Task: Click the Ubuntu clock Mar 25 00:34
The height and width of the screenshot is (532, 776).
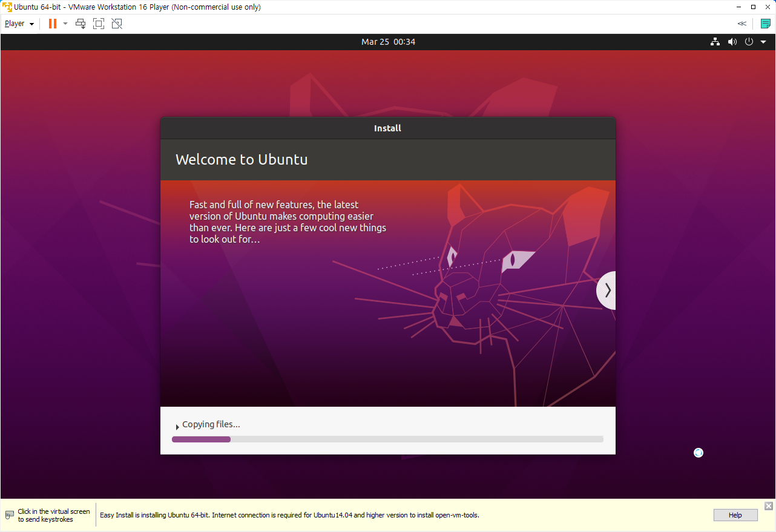Action: click(388, 42)
